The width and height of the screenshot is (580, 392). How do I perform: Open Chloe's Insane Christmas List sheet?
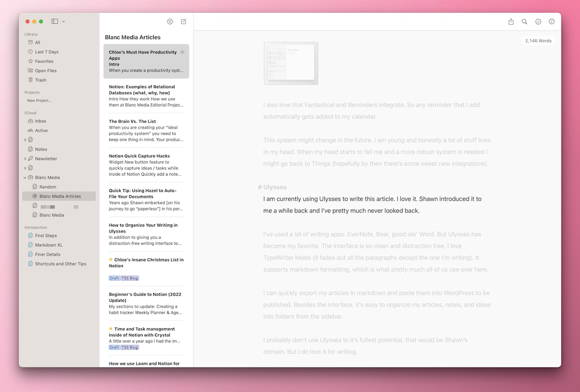pos(146,269)
